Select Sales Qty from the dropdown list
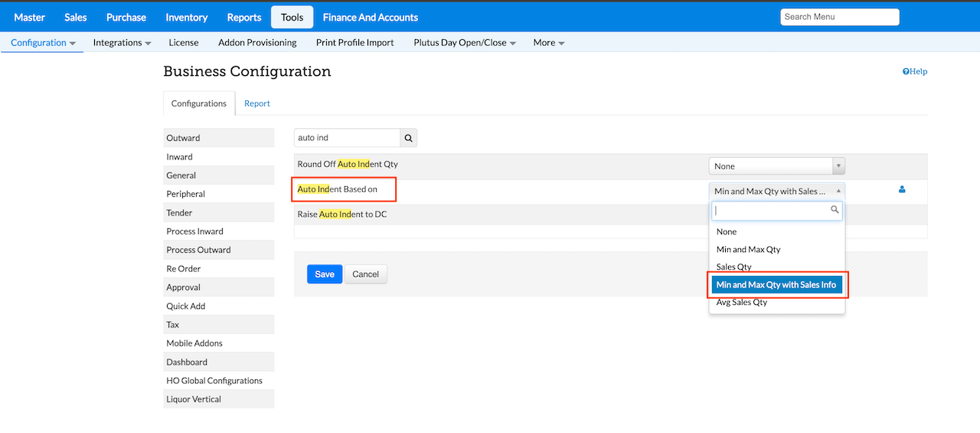This screenshot has width=980, height=433. click(733, 267)
